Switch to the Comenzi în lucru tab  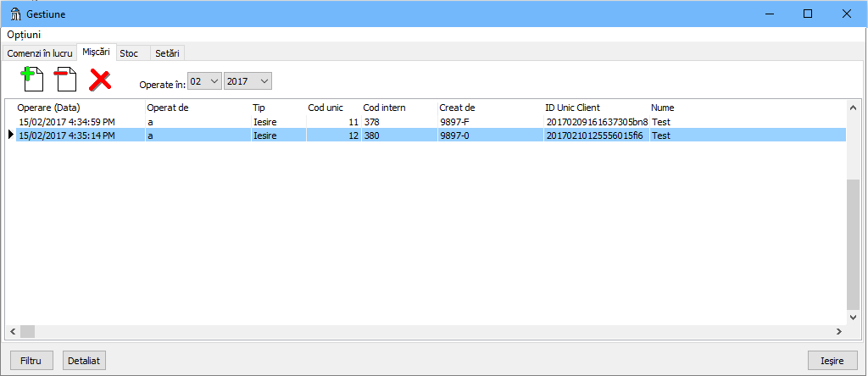[40, 53]
